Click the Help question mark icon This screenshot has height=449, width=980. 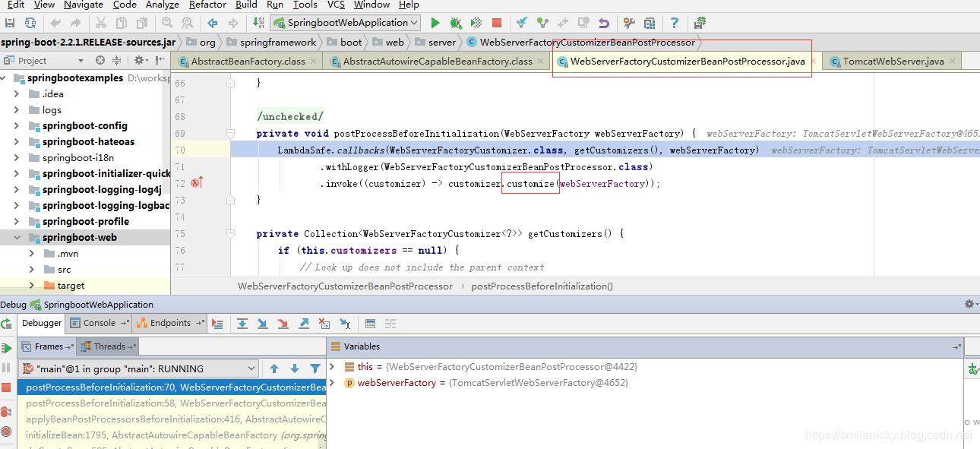pos(675,23)
